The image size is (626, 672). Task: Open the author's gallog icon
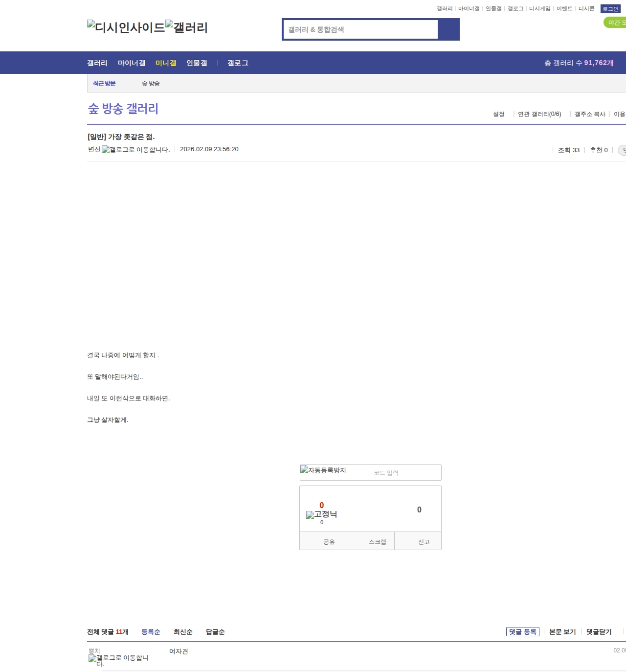(x=135, y=150)
